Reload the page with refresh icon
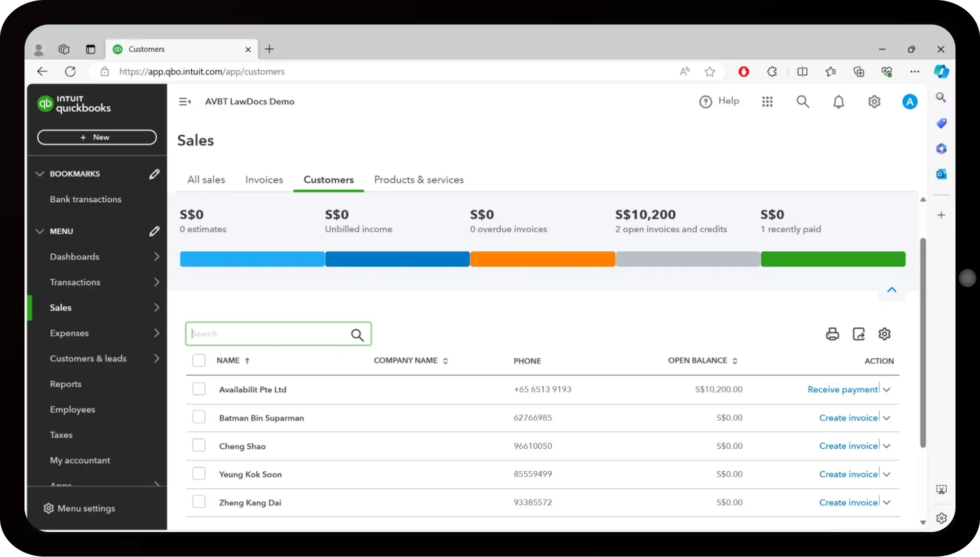Image resolution: width=980 pixels, height=557 pixels. point(70,72)
